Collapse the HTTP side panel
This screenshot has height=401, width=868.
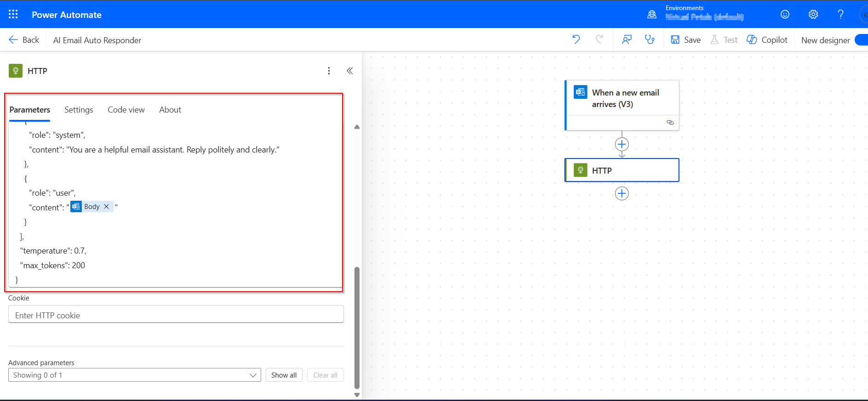click(x=350, y=71)
